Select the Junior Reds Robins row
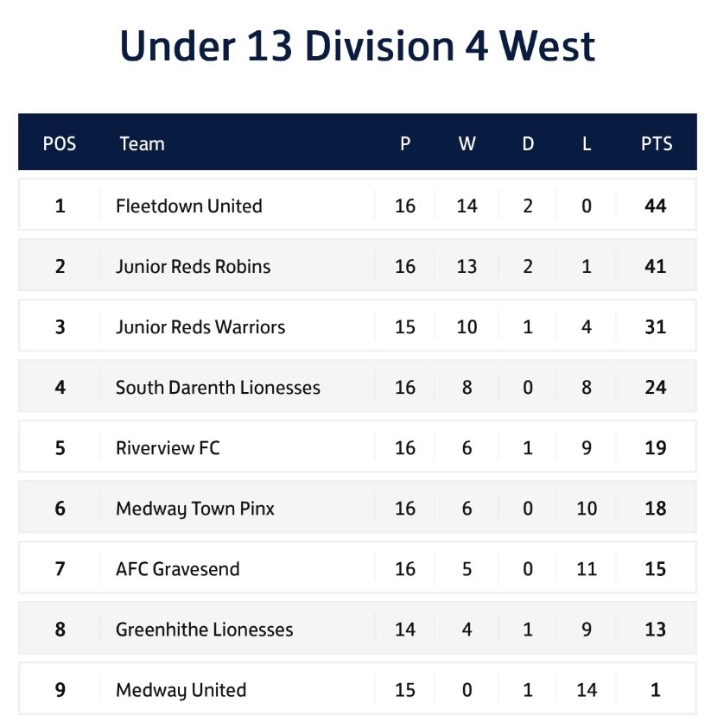The image size is (711, 728). click(x=193, y=266)
